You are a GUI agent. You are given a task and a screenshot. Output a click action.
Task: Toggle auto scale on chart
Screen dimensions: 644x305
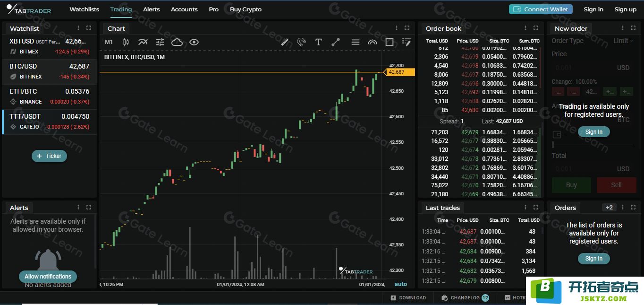(x=400, y=284)
